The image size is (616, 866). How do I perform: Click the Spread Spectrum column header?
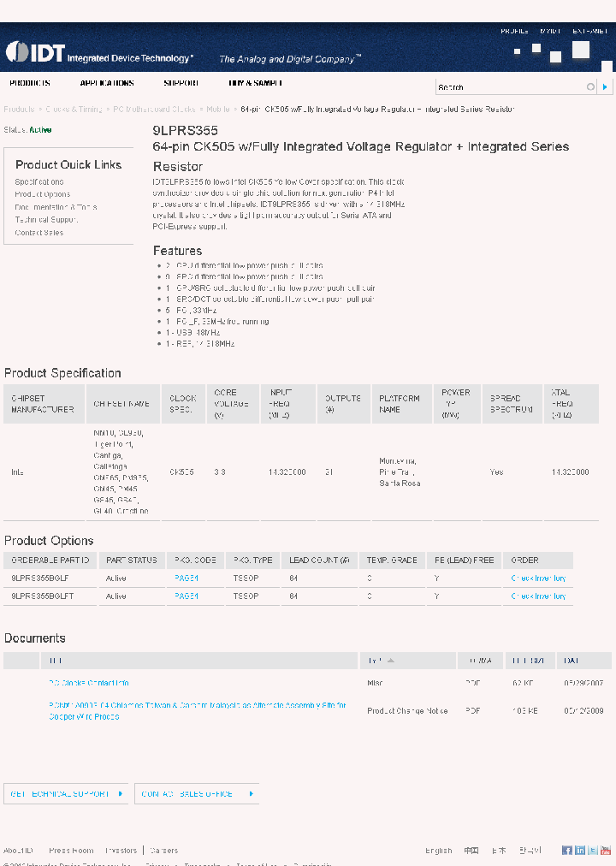(512, 404)
